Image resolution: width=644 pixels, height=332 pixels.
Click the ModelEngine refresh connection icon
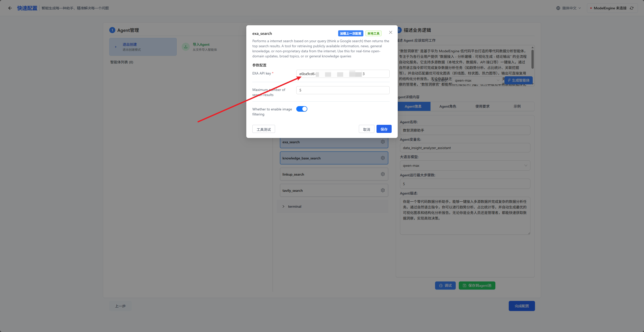632,8
